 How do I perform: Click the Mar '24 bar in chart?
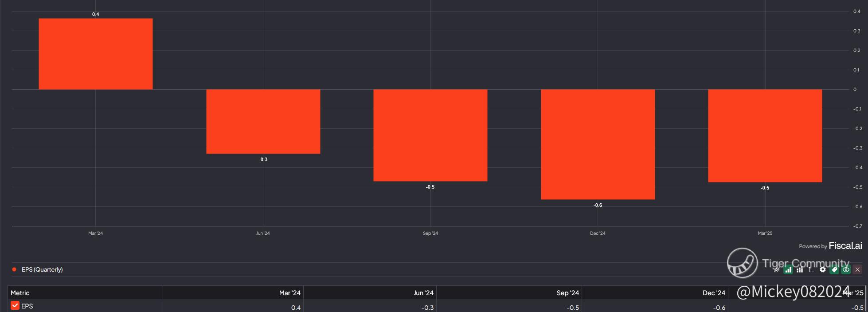96,54
